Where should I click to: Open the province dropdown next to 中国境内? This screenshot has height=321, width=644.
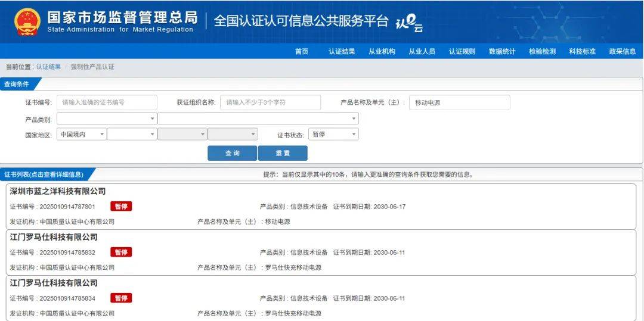[x=132, y=134]
